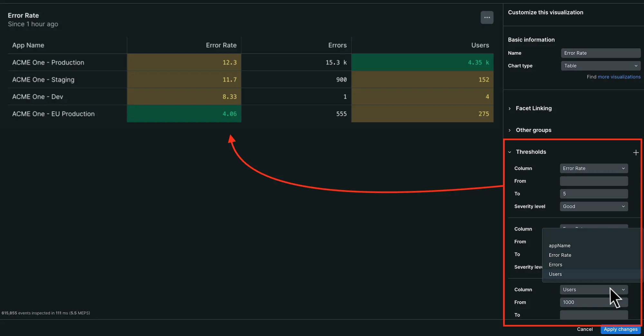Click the Apply changes button
644x336 pixels.
pyautogui.click(x=620, y=329)
